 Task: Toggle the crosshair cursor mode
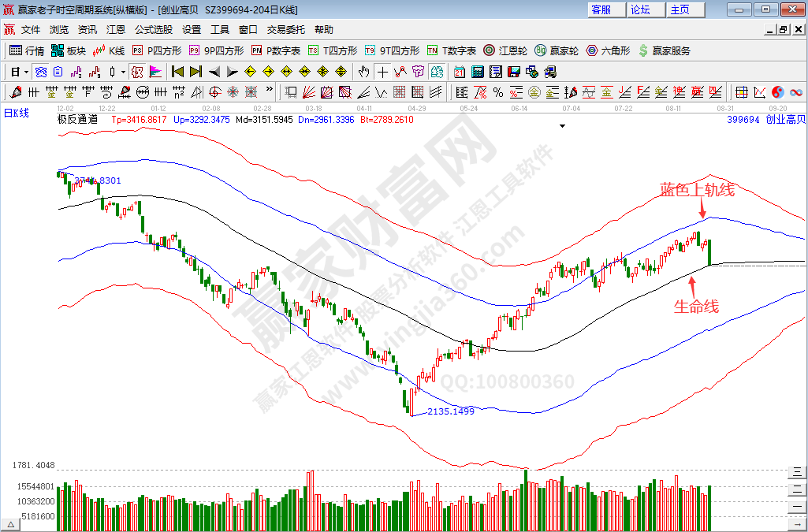click(382, 72)
